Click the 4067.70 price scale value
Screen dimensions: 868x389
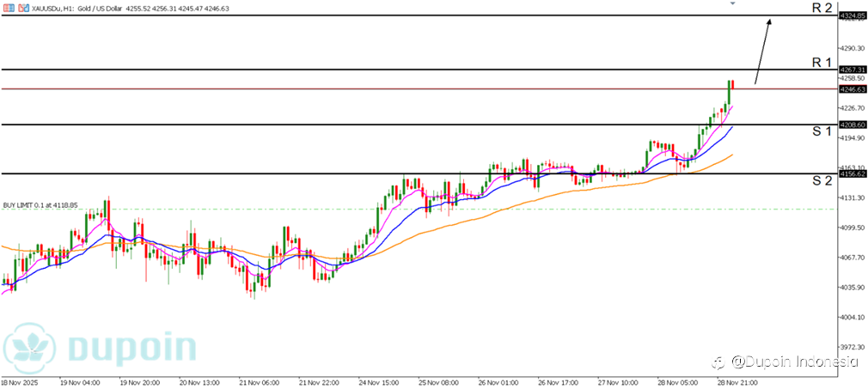(853, 258)
